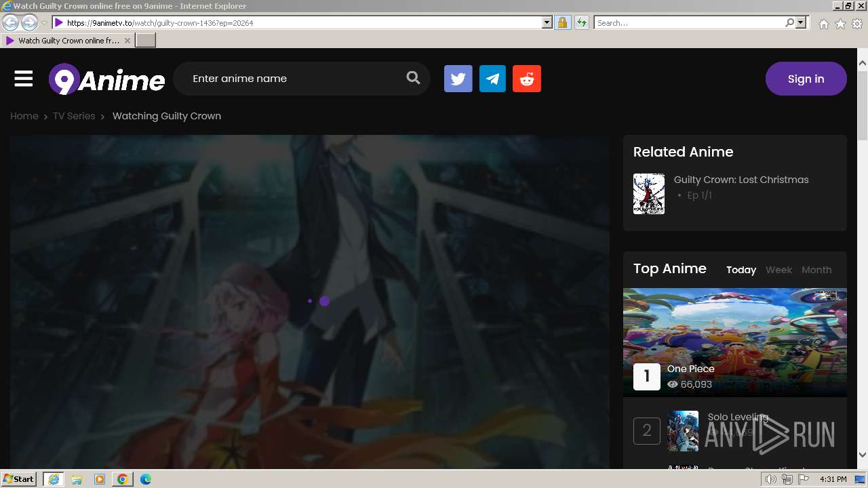
Task: Open Solo Leveling in Top Anime
Action: click(x=738, y=417)
